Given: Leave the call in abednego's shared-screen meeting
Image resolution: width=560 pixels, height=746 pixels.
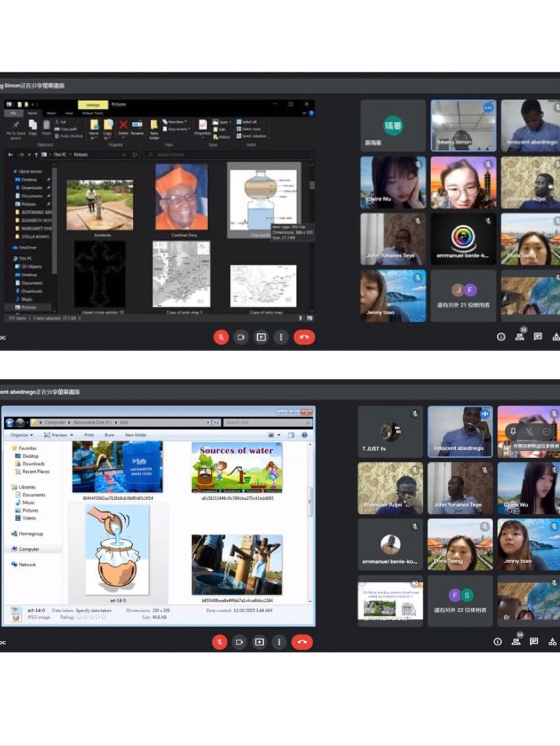Looking at the screenshot, I should [x=302, y=642].
